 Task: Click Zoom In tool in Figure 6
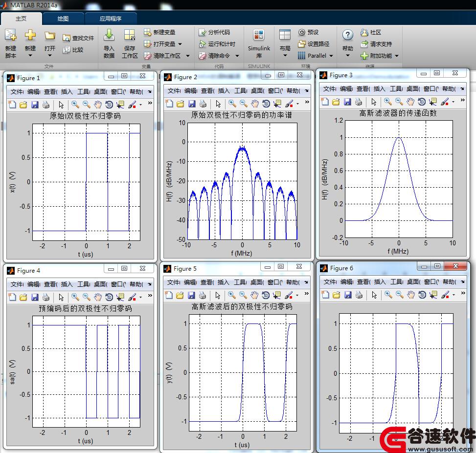click(x=388, y=294)
